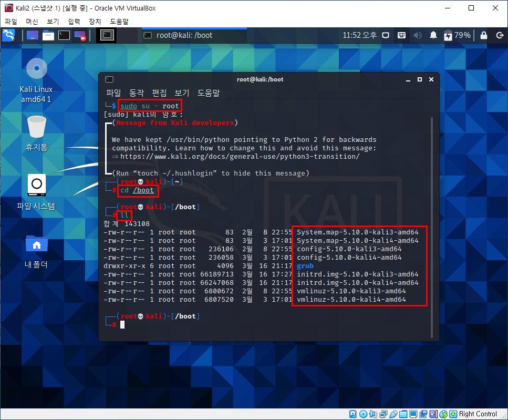Click the VirtualBox USB devices status icon
The image size is (508, 420).
[393, 414]
